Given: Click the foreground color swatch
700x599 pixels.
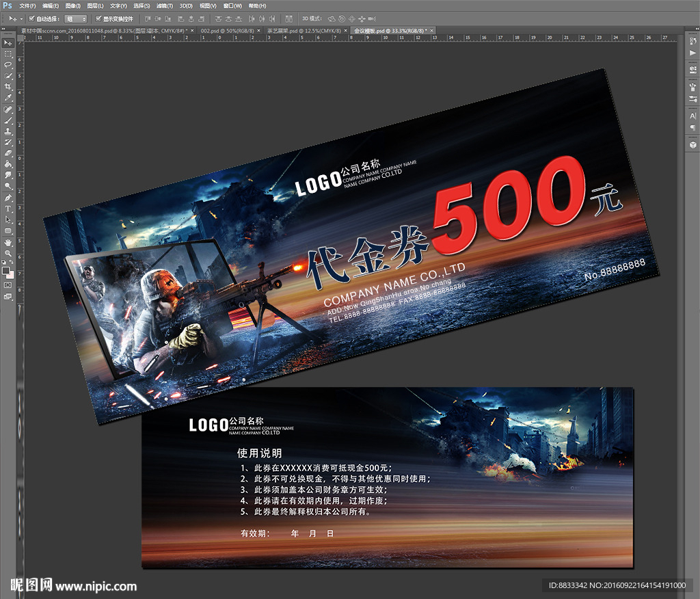Looking at the screenshot, I should 5,271.
